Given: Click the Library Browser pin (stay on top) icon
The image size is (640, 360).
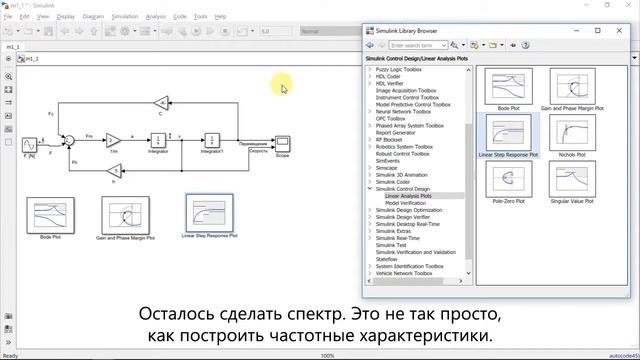Looking at the screenshot, I should (x=513, y=45).
